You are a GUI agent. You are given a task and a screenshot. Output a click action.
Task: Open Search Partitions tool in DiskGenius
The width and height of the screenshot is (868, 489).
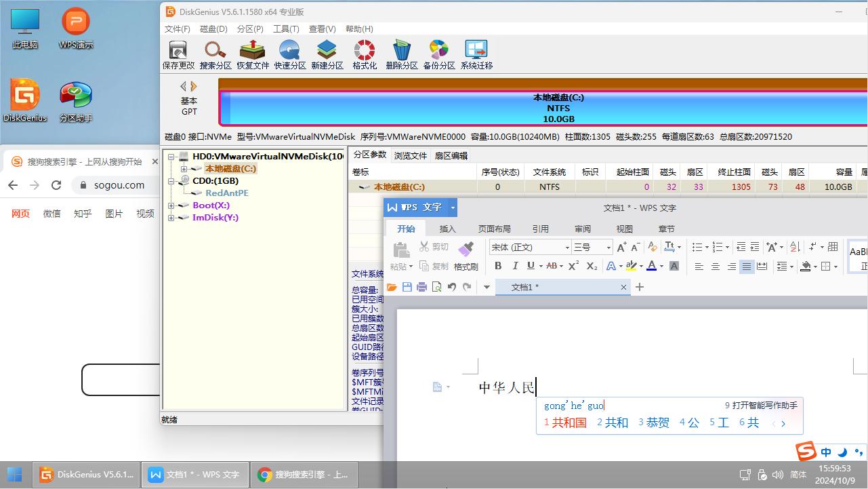click(215, 55)
